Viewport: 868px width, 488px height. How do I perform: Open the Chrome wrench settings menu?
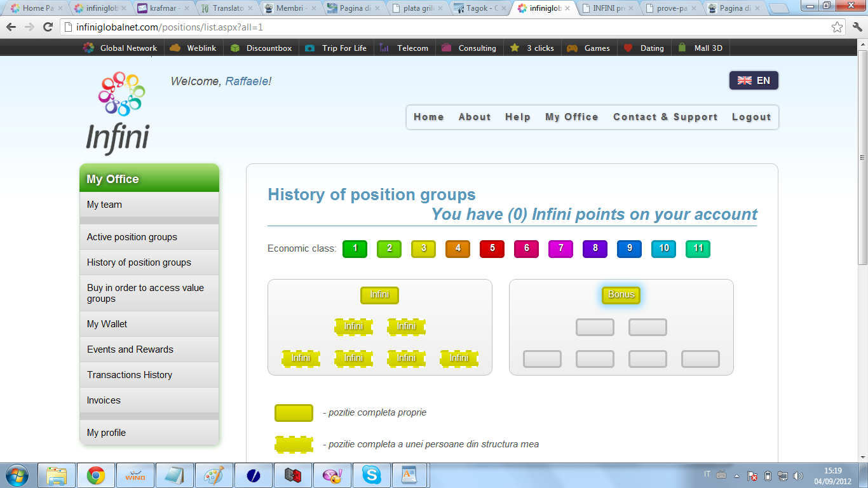coord(857,27)
